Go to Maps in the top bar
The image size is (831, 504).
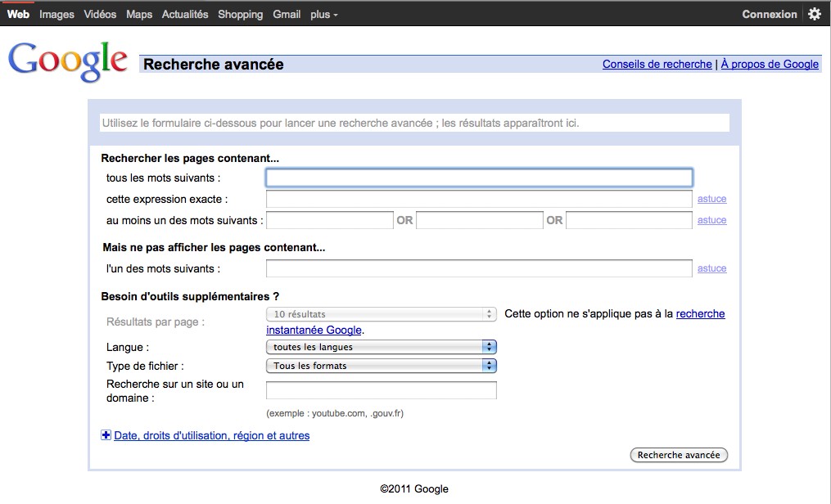click(139, 14)
